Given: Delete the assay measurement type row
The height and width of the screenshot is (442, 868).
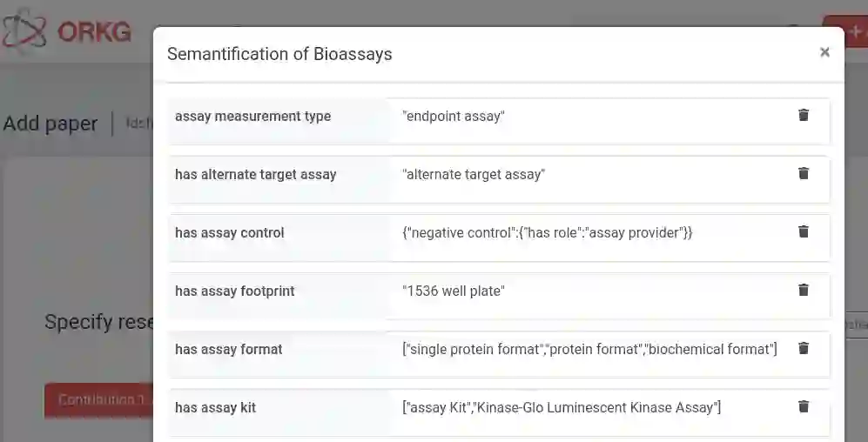Looking at the screenshot, I should (x=804, y=115).
